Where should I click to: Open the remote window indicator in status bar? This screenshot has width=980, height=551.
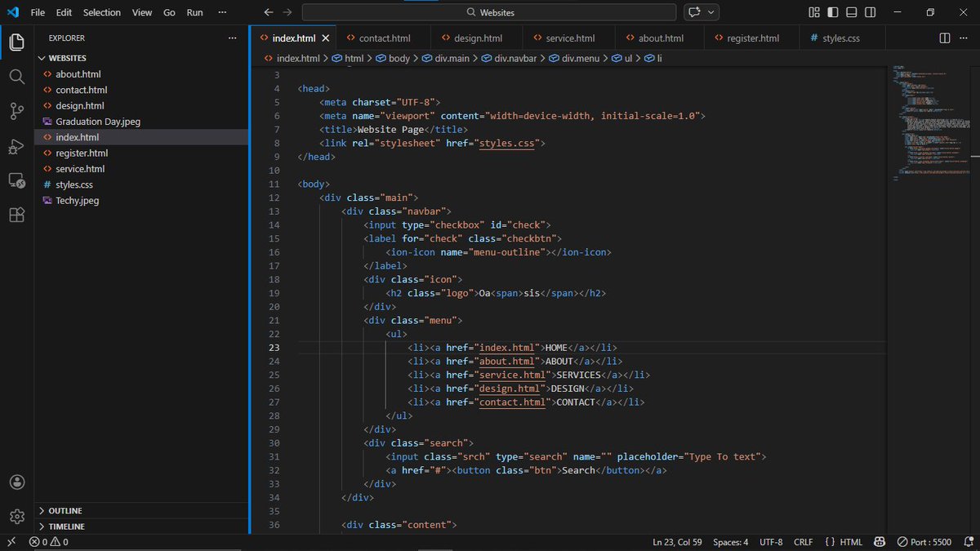point(11,542)
